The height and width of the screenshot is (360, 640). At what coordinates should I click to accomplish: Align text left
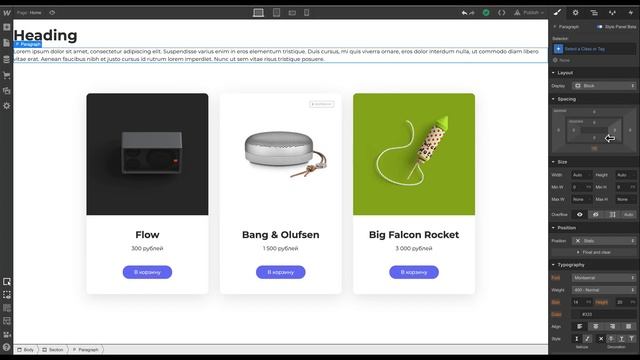(580, 327)
